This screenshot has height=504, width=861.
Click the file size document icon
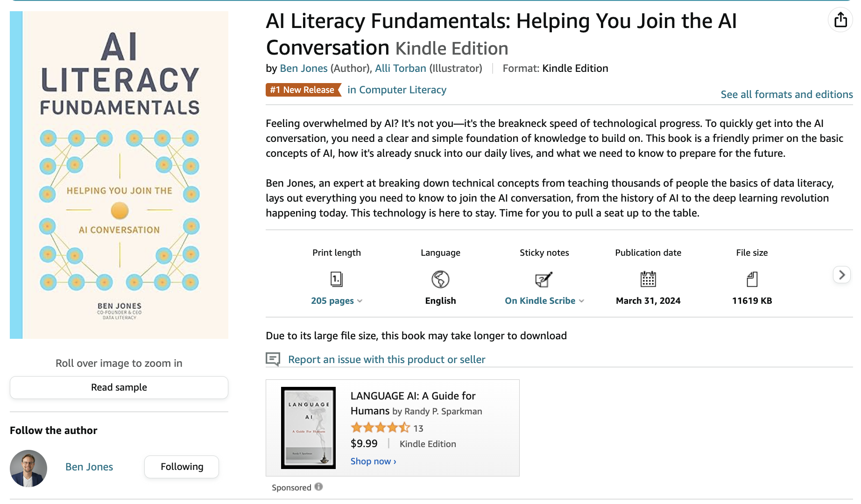click(751, 279)
